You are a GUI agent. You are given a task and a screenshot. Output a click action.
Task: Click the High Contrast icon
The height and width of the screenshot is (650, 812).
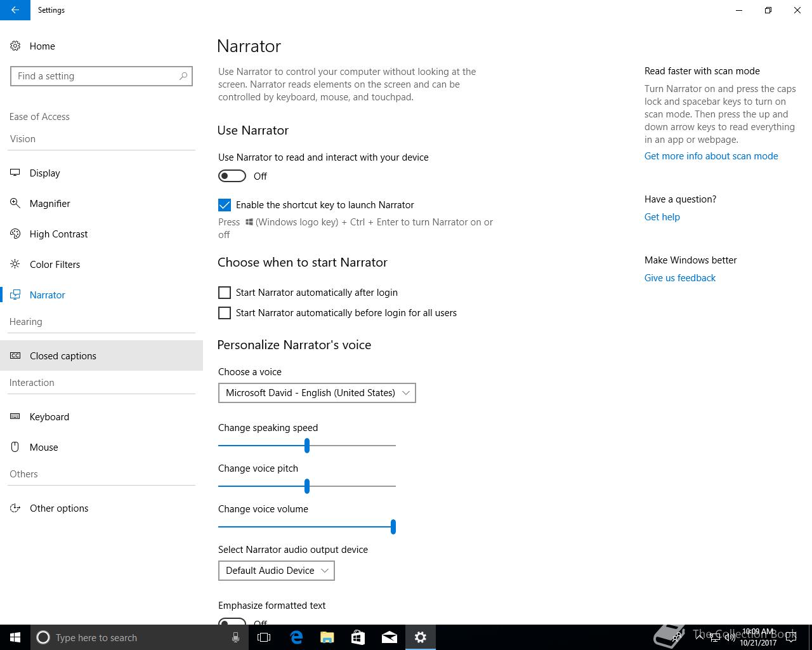(15, 234)
